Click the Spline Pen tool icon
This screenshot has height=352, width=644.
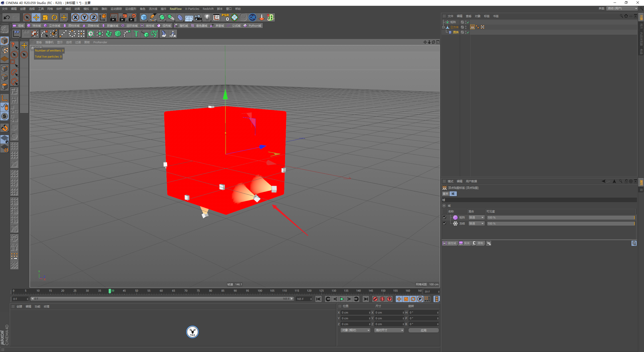point(153,17)
